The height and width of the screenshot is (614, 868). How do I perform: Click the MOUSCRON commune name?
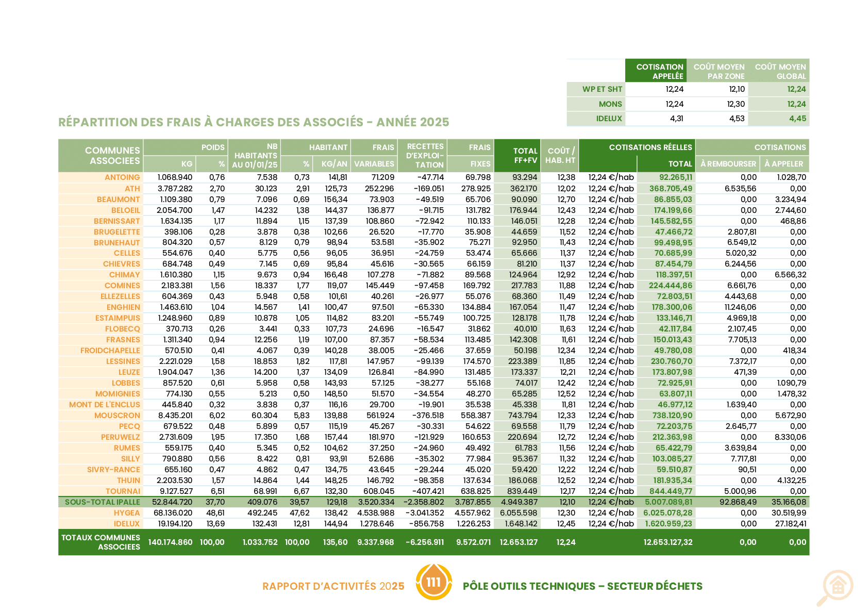coord(117,416)
